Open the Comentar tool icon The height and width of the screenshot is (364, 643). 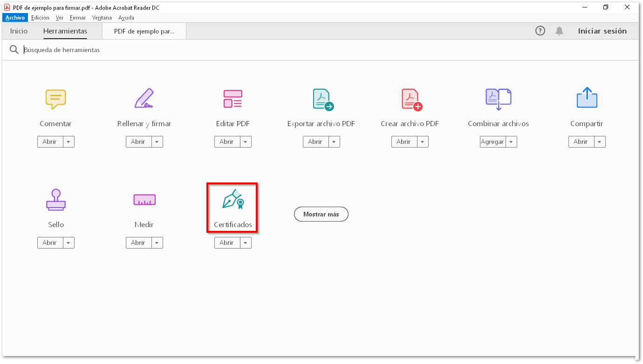(x=55, y=99)
